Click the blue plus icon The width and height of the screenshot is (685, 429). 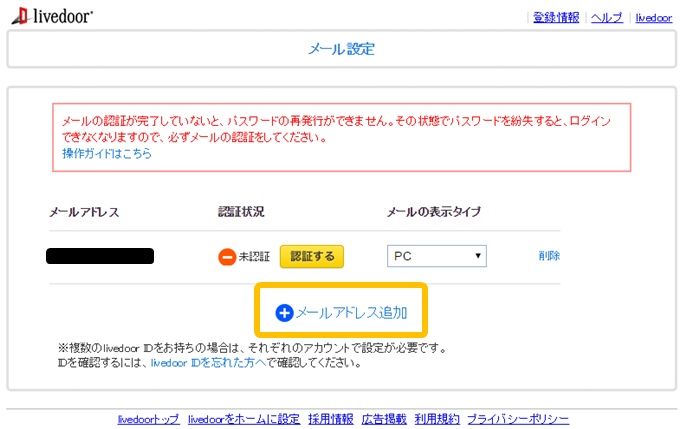tap(284, 313)
